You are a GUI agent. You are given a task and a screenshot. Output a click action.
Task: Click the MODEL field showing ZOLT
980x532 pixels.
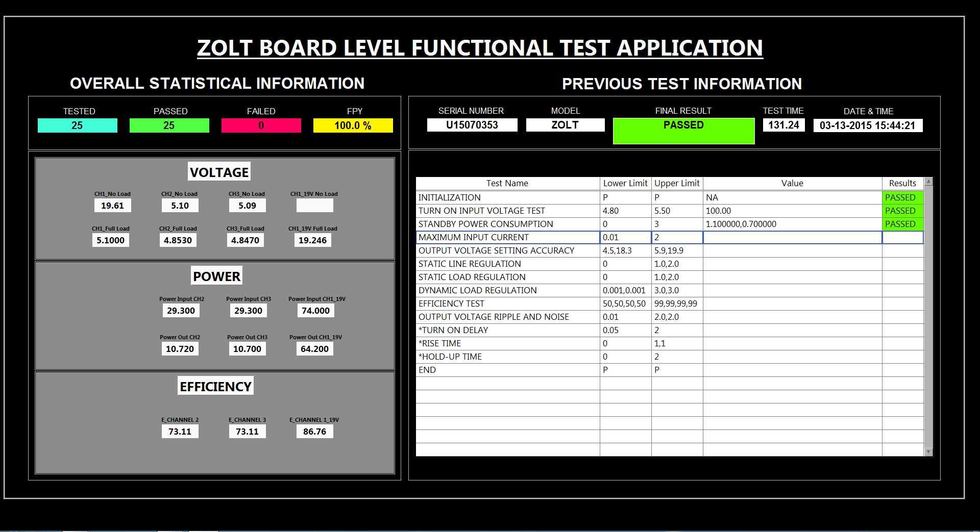(566, 125)
